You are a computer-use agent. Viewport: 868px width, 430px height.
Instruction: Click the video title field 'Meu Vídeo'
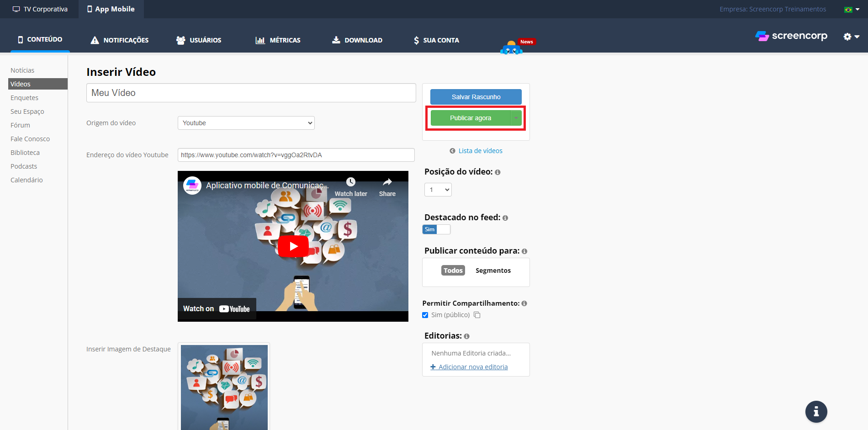pos(251,93)
